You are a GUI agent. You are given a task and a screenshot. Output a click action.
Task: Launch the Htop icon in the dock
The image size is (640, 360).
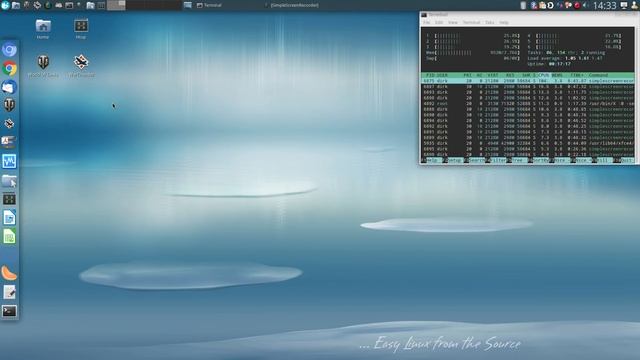click(9, 199)
